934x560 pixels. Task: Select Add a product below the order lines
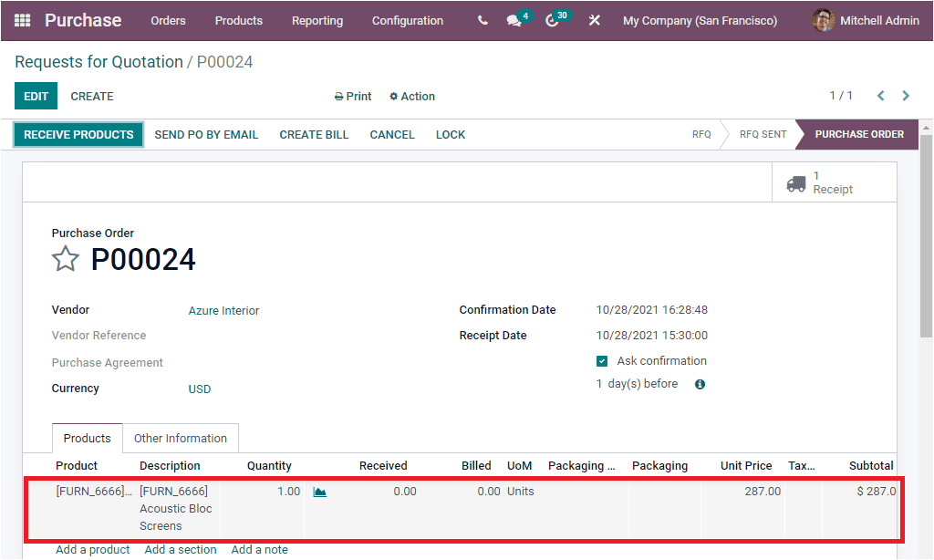click(x=92, y=549)
